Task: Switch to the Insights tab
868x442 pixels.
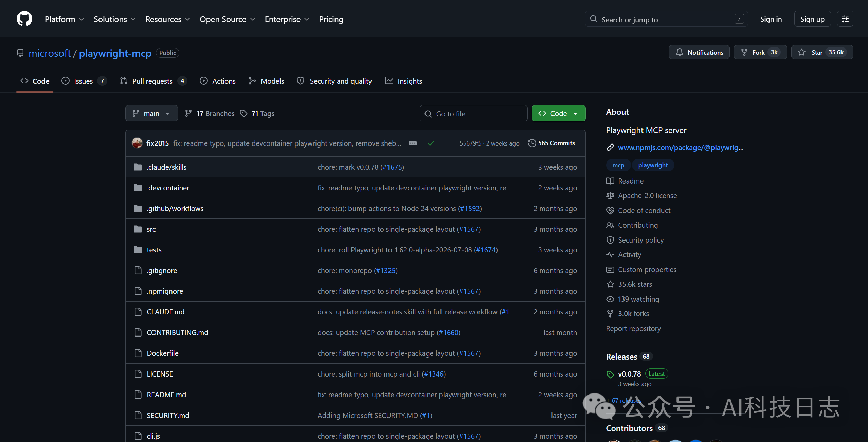Action: coord(403,81)
